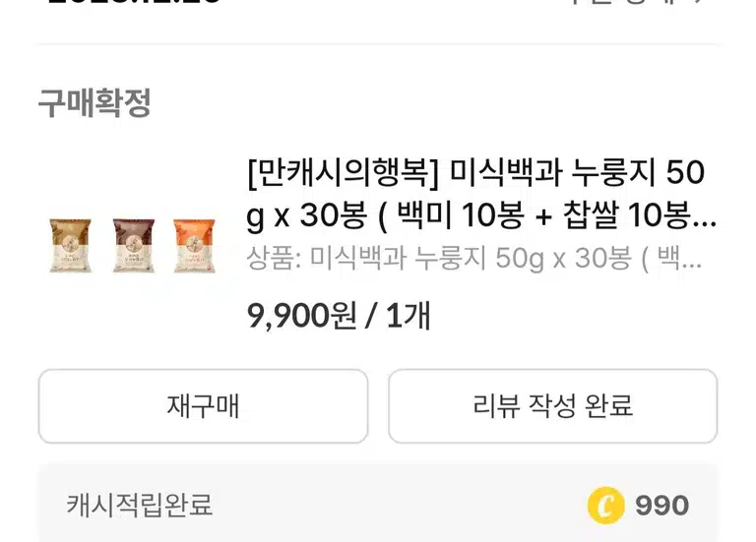Tap the 구매확정 status label

click(94, 102)
